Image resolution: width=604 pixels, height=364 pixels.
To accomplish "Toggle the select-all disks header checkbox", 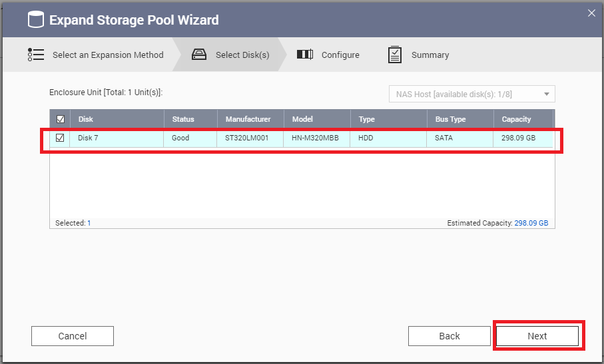I will 61,120.
